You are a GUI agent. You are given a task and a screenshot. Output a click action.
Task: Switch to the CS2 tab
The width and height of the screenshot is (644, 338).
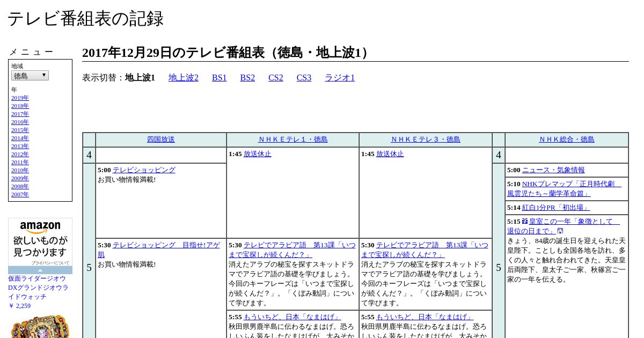(276, 77)
